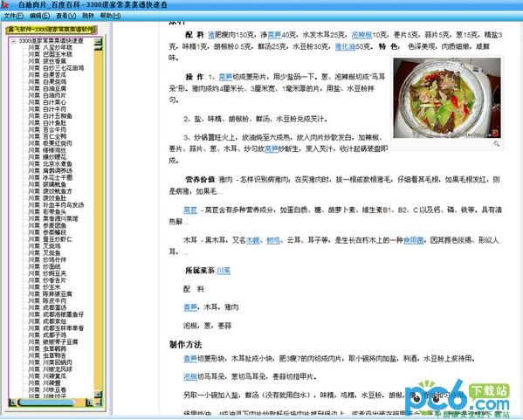Select recipe 川菜 陈皮牛肉
Viewport: 523px width, 420px height.
tap(47, 301)
